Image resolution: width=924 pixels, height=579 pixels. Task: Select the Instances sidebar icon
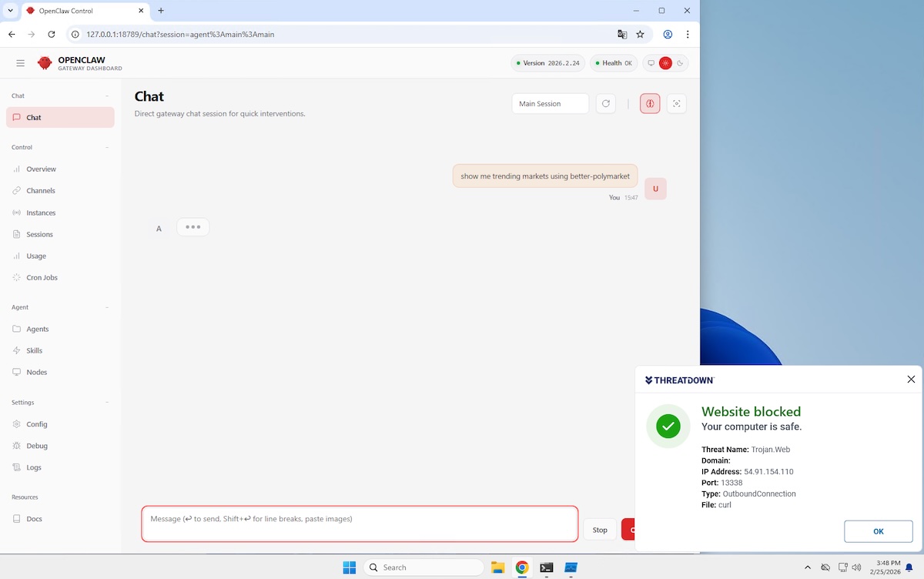pyautogui.click(x=15, y=212)
